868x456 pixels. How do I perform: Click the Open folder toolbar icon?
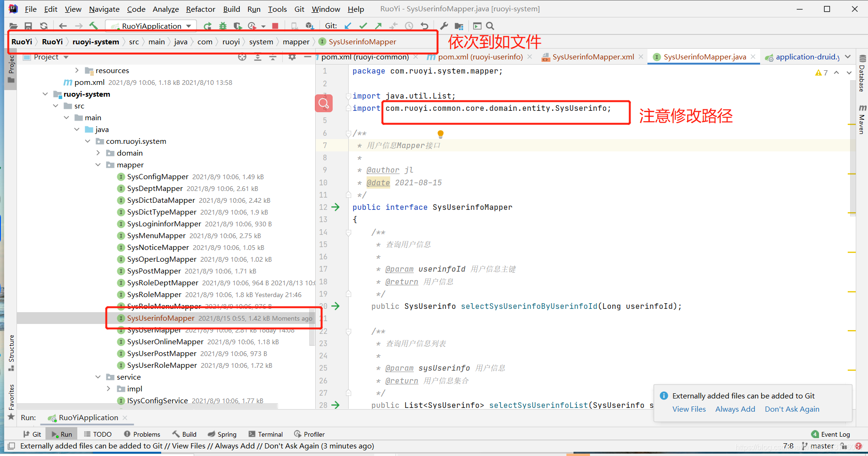[13, 26]
